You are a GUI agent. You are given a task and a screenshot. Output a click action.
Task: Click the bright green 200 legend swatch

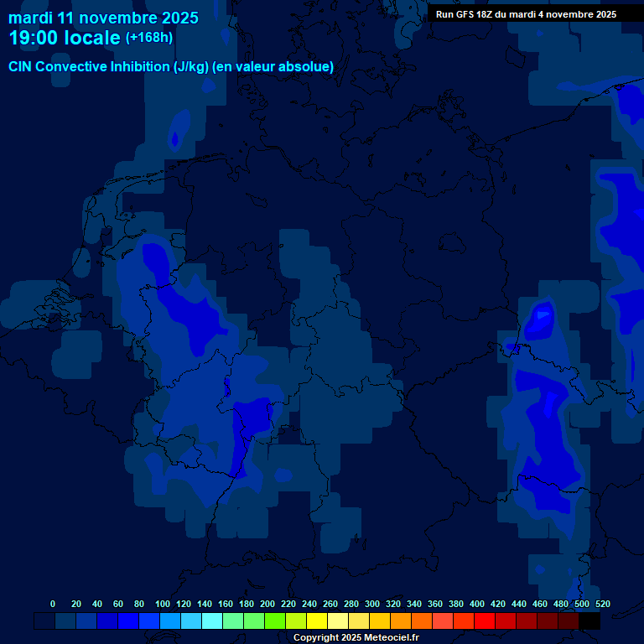(275, 621)
